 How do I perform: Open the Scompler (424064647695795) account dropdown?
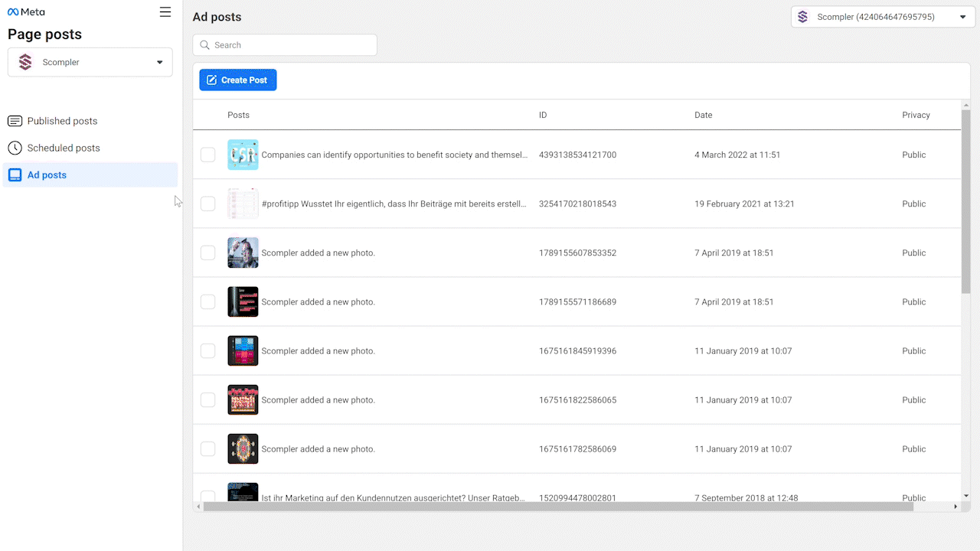[x=962, y=17]
